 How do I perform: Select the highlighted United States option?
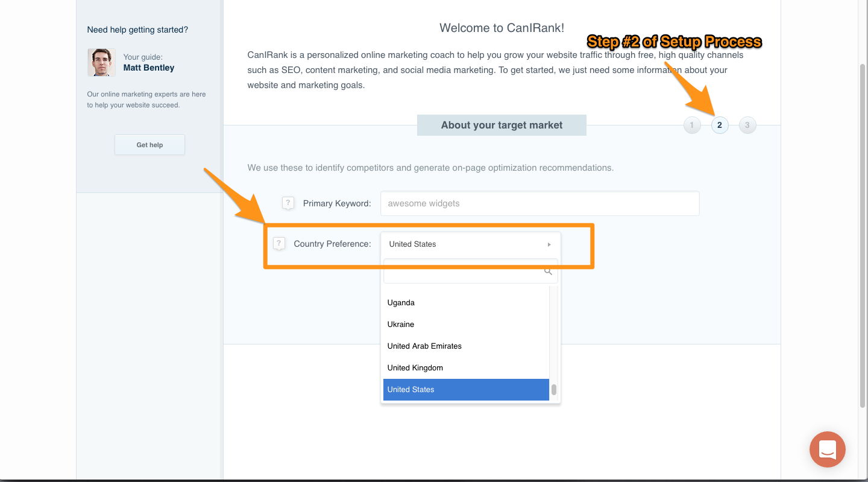click(x=466, y=390)
